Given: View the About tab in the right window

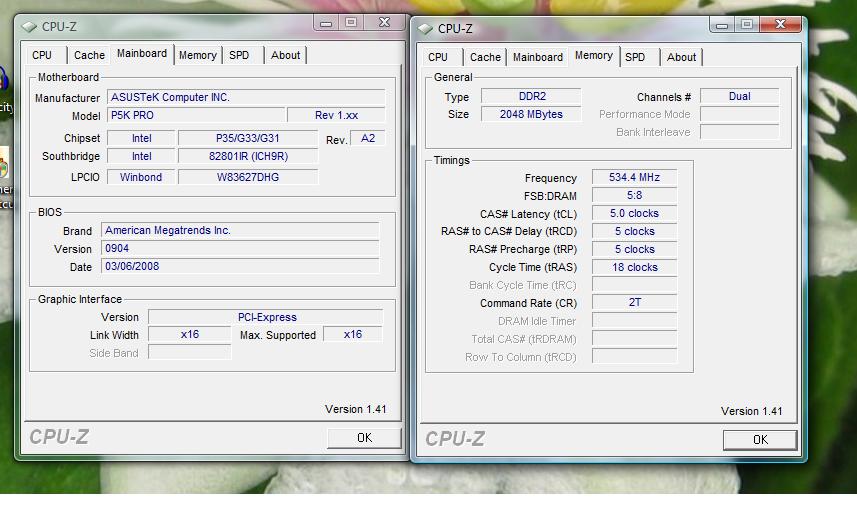Looking at the screenshot, I should [x=681, y=58].
